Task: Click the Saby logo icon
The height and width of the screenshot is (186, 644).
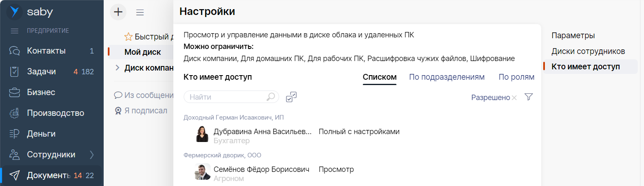Action: point(15,12)
